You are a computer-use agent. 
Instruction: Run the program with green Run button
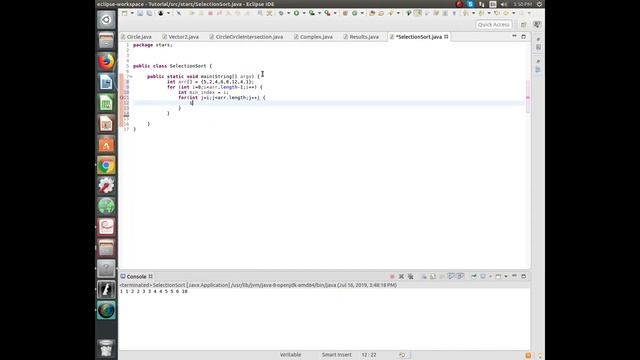pos(297,13)
